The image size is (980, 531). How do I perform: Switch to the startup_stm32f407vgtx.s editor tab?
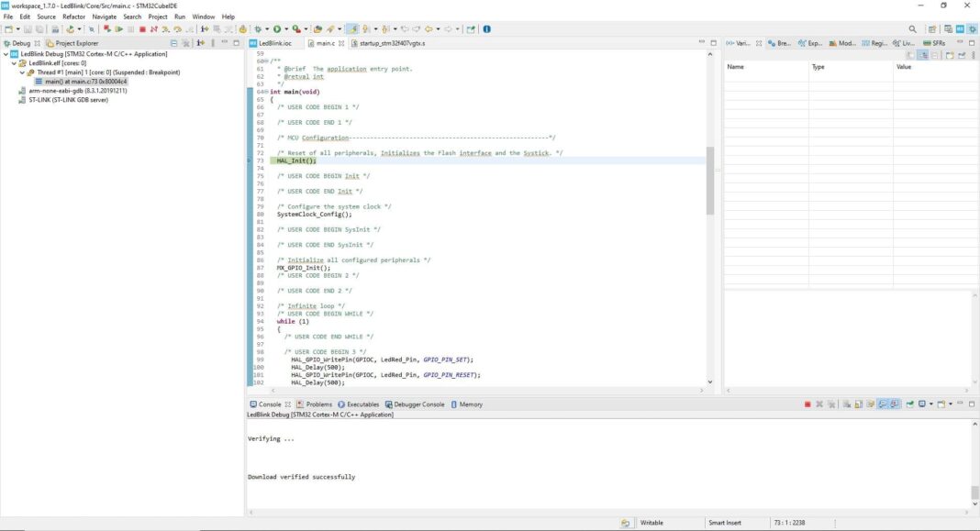pos(392,43)
